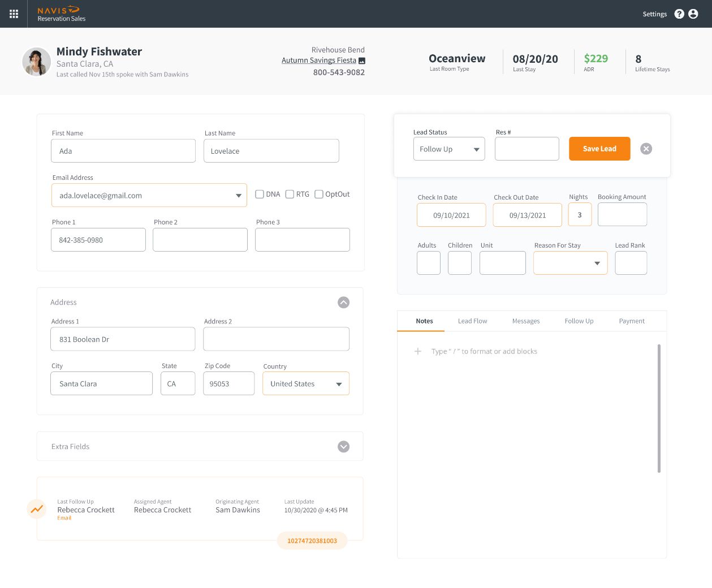Click the gray X icon beside Save Lead
The image size is (712, 588).
pos(646,149)
